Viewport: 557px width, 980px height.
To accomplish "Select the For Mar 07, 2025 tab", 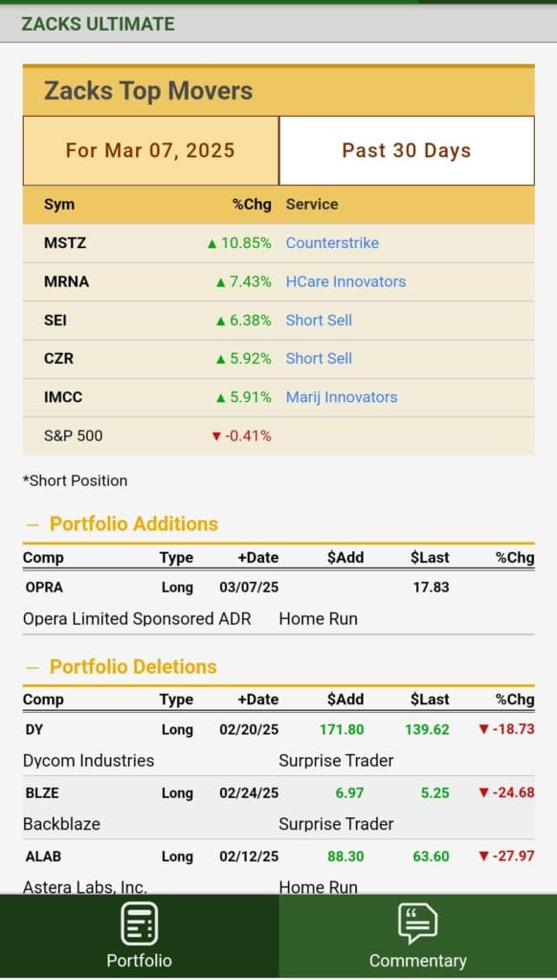I will (x=149, y=150).
